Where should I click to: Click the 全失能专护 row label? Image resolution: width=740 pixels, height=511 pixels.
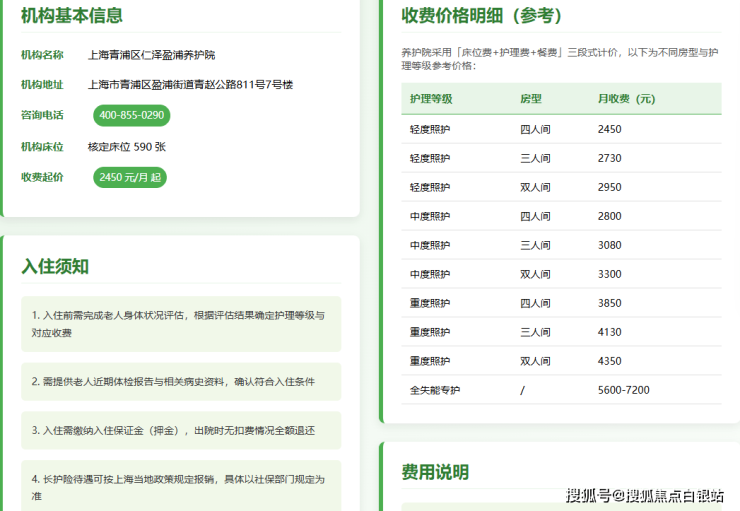(435, 390)
